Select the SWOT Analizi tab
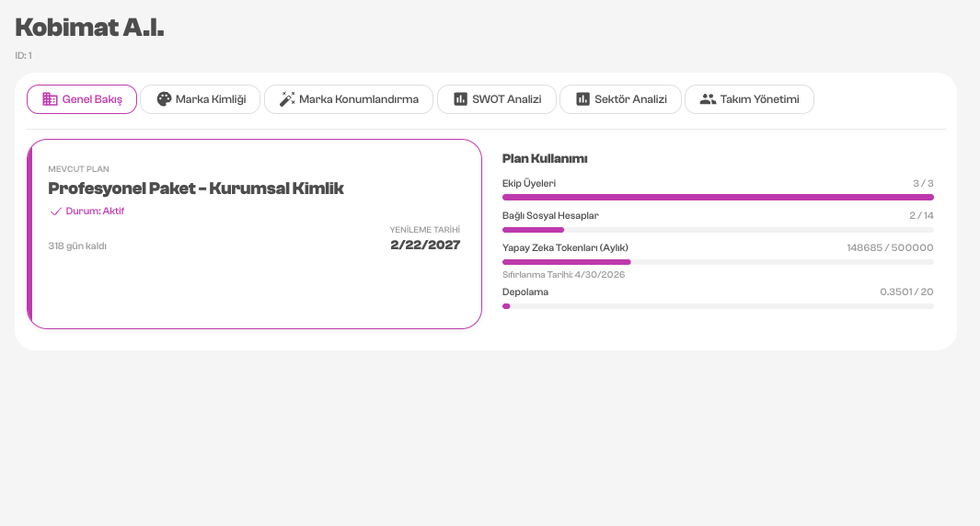The image size is (980, 526). (x=497, y=99)
